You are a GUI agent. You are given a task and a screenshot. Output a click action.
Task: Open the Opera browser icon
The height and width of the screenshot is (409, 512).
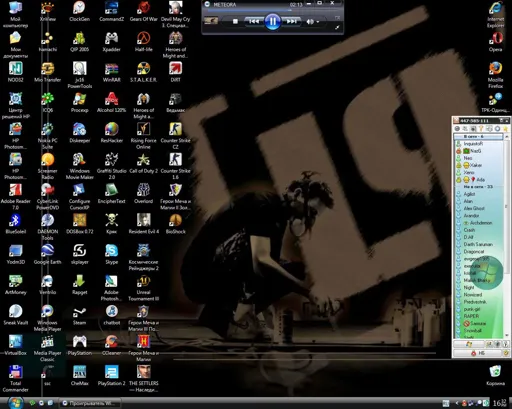coord(495,42)
